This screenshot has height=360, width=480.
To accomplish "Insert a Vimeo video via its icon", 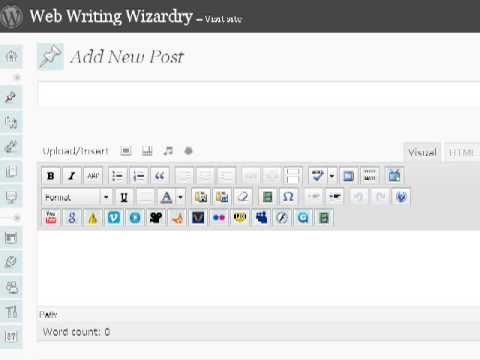I will (x=114, y=218).
